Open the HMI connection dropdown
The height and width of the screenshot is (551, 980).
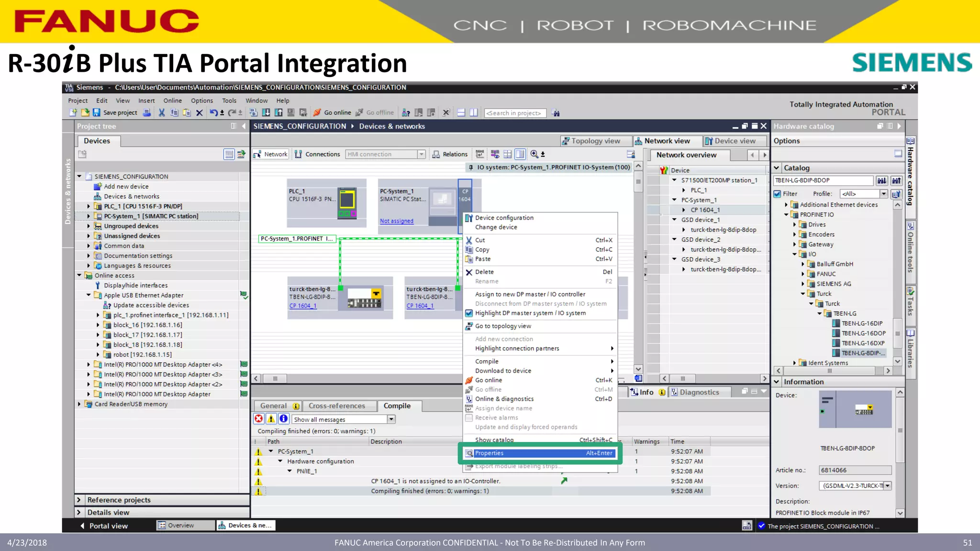pyautogui.click(x=421, y=154)
